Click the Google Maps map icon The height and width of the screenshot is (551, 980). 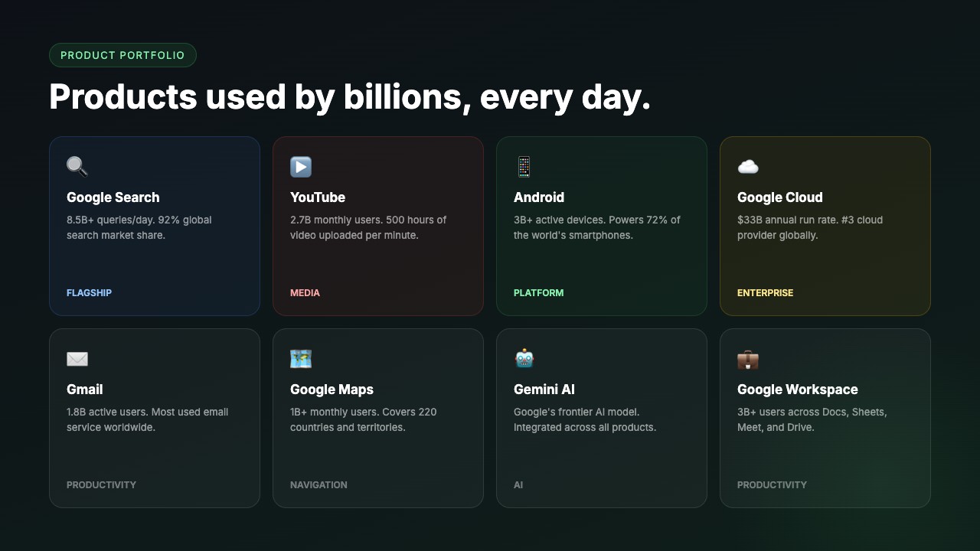coord(301,359)
